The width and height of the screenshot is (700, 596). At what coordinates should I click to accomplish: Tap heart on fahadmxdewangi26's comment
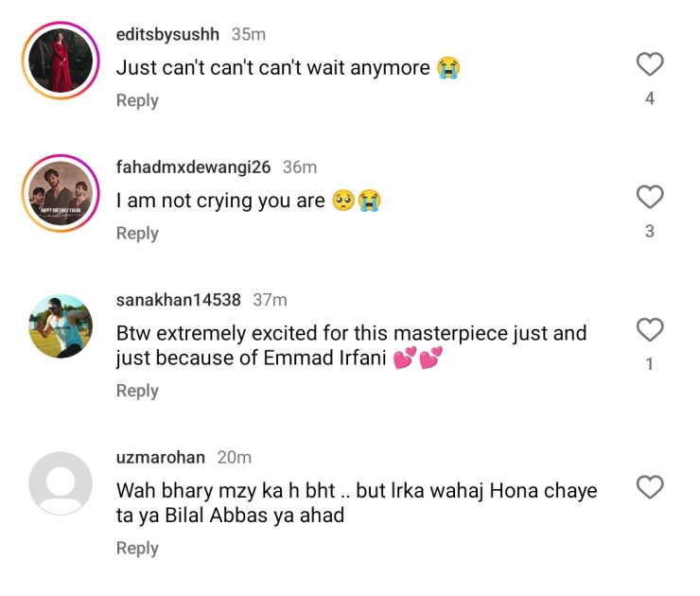(x=649, y=197)
